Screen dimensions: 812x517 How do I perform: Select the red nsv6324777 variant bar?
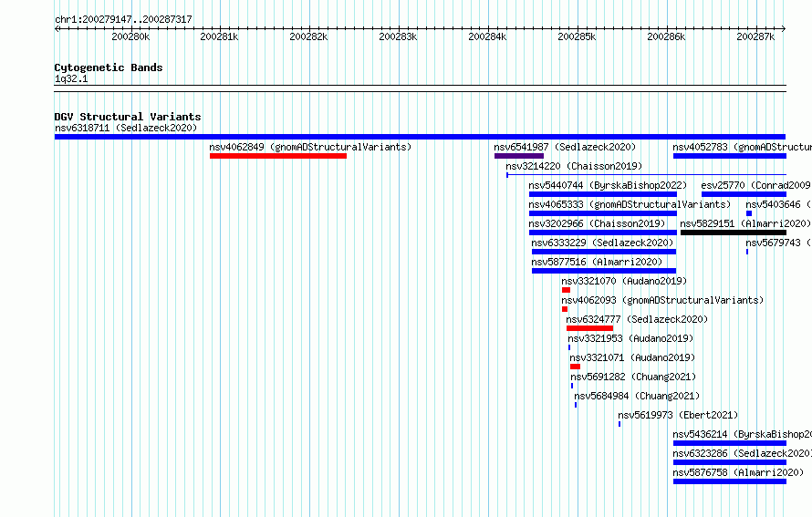[x=589, y=328]
